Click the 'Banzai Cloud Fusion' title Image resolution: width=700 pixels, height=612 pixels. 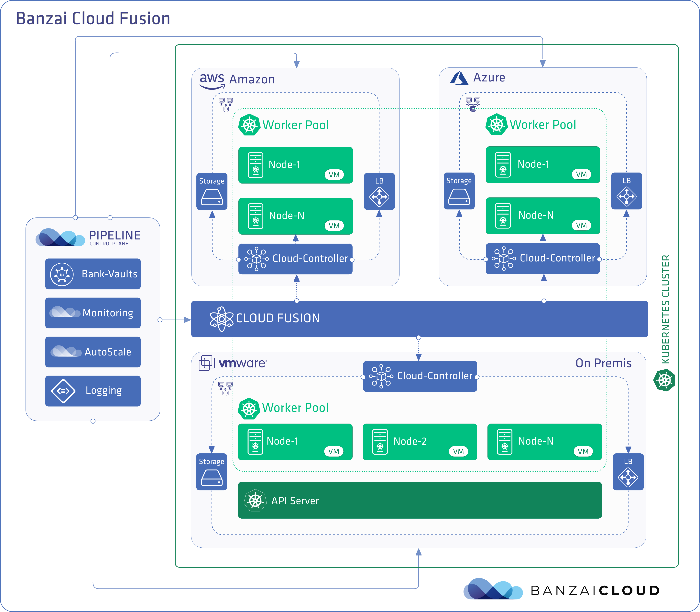(93, 18)
